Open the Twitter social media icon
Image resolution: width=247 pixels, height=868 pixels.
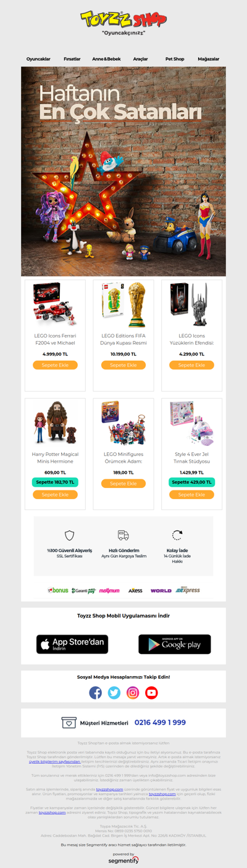pyautogui.click(x=114, y=693)
